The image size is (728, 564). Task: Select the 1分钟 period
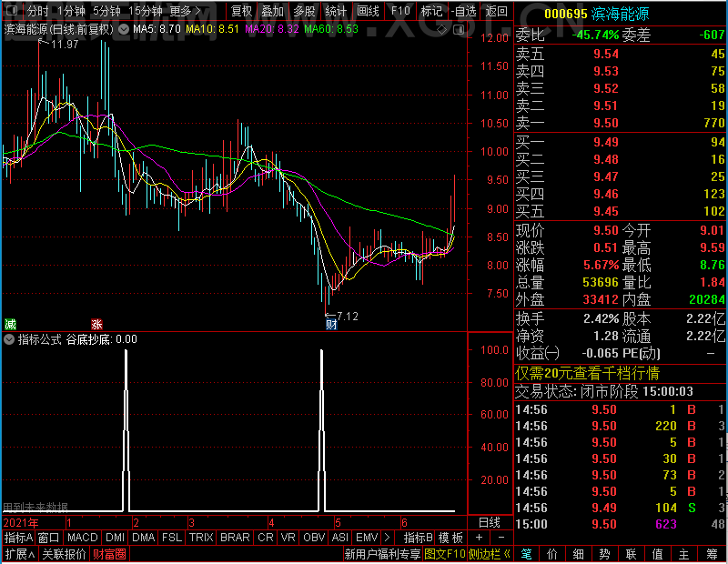coord(72,10)
